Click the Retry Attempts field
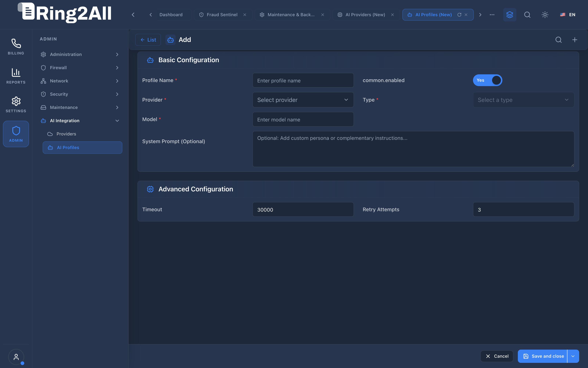The image size is (588, 368). click(x=523, y=209)
